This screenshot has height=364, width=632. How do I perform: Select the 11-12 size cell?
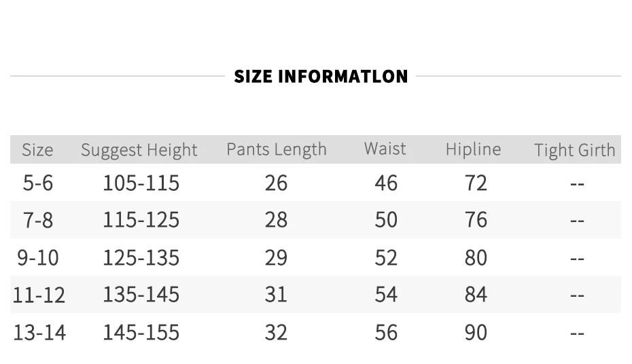tap(39, 295)
